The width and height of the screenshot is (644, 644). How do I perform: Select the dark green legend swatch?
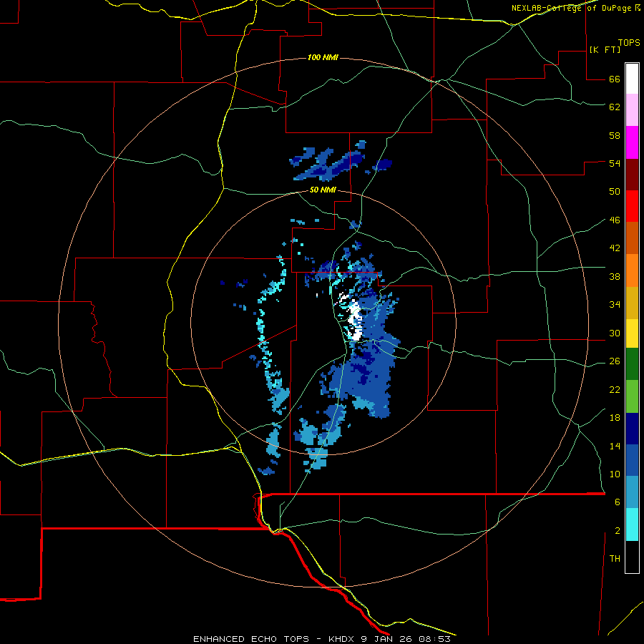[x=632, y=364]
